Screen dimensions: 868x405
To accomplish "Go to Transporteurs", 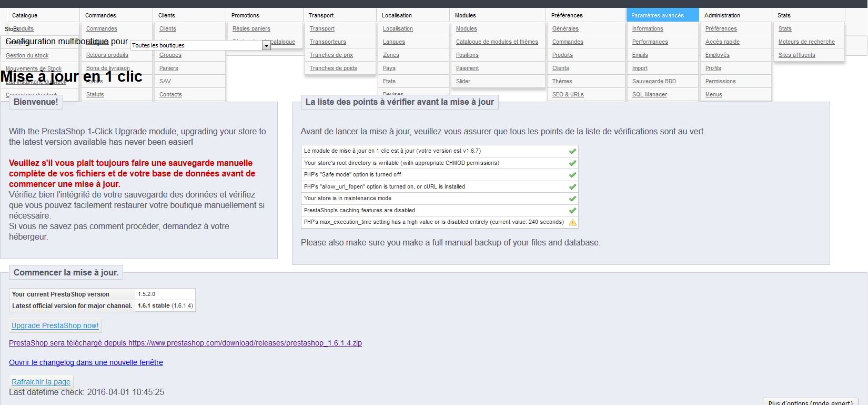I will tap(328, 42).
